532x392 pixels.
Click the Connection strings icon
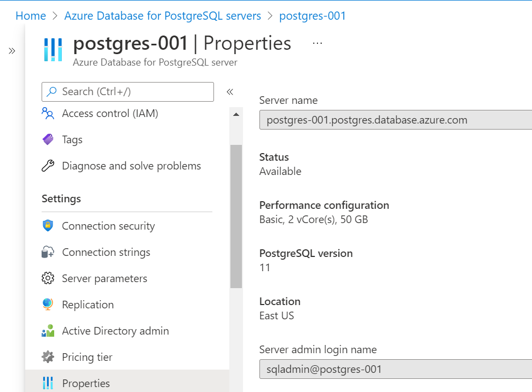(48, 252)
